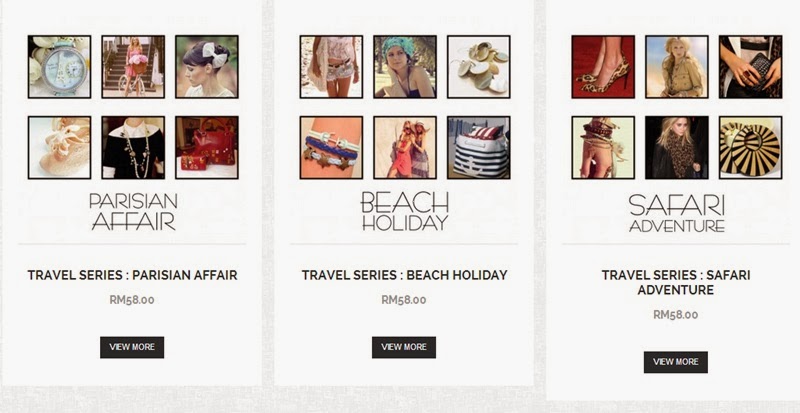View more of Safari Adventure
The width and height of the screenshot is (800, 413).
click(676, 362)
